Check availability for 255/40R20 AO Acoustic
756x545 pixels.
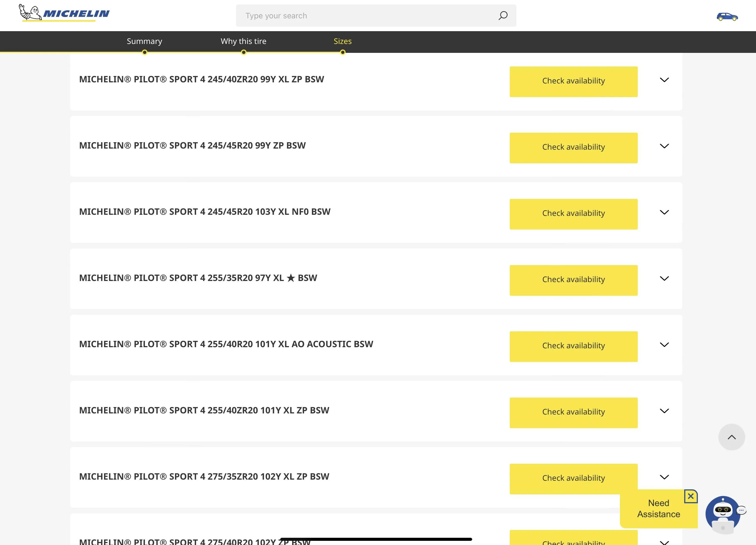(573, 347)
